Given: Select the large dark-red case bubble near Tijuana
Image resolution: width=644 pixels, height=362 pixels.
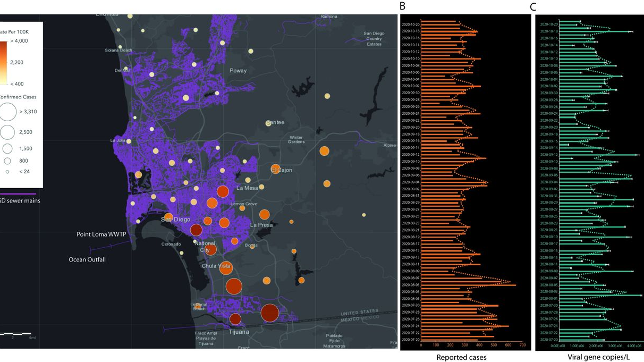Looking at the screenshot, I should (270, 314).
